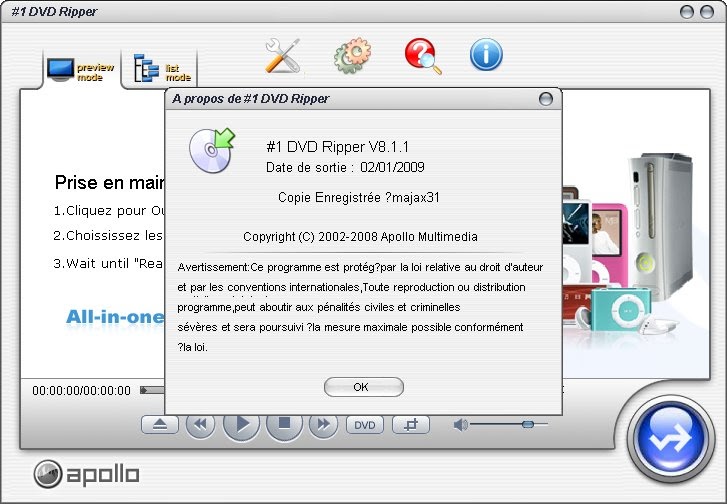The image size is (727, 504).
Task: Click the 'All-in-one' blue text
Action: click(x=115, y=317)
